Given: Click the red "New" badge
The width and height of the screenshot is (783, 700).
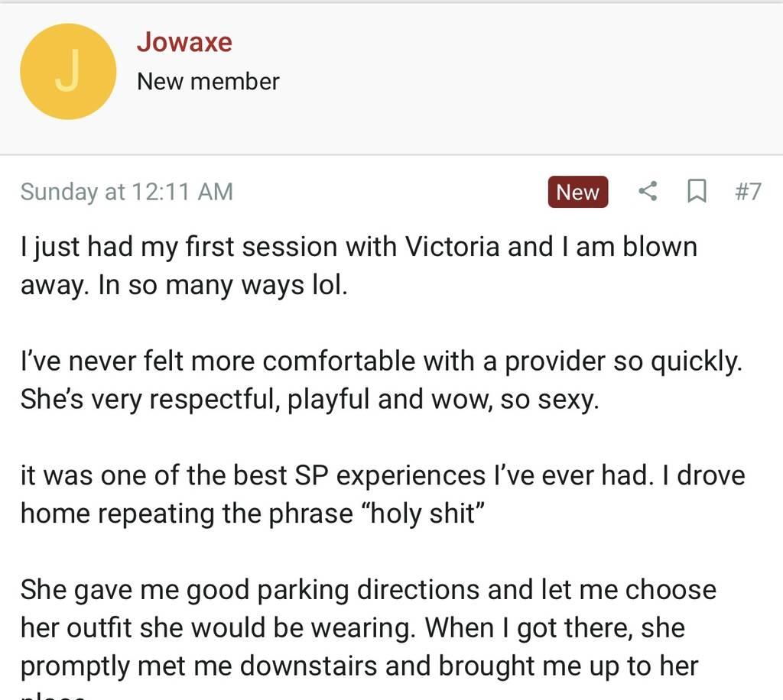Looking at the screenshot, I should pyautogui.click(x=577, y=192).
